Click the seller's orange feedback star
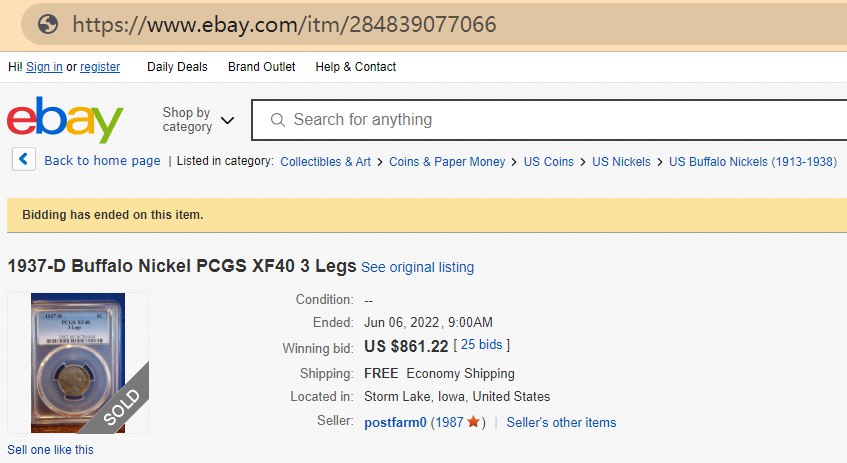Screen dimensions: 847x463 (473, 423)
